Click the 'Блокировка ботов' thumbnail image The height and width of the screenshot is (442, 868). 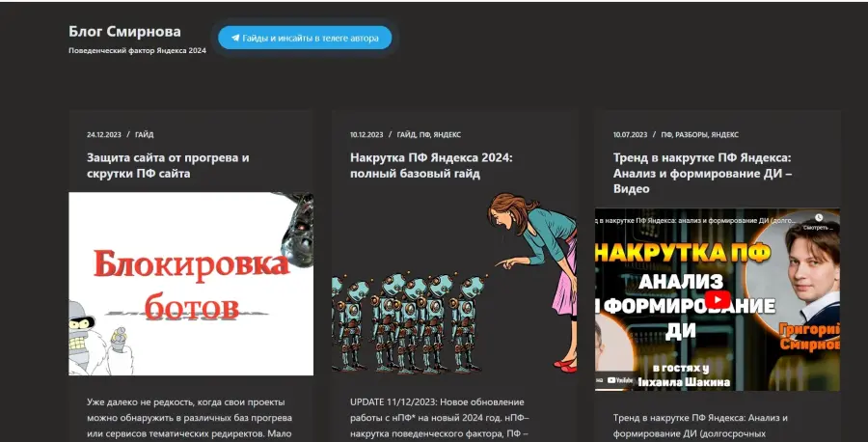pos(191,284)
